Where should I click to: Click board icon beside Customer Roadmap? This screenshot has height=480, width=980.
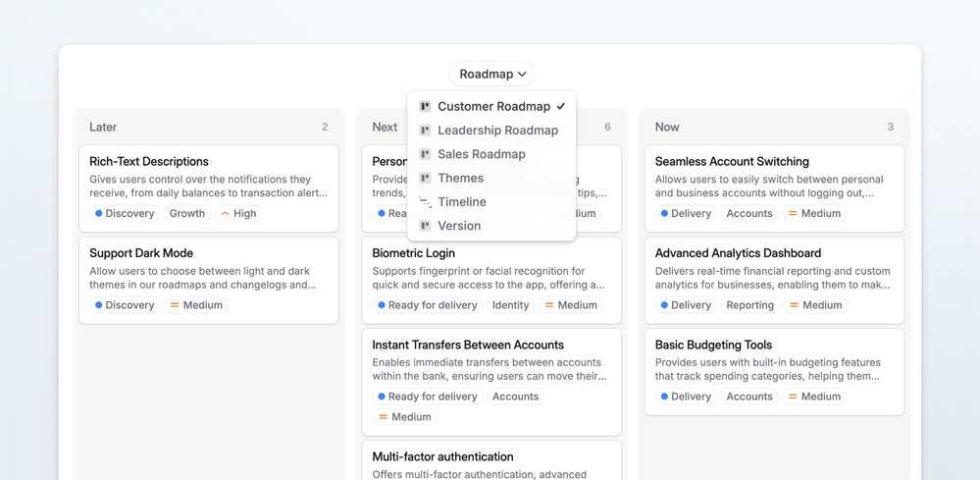[425, 106]
